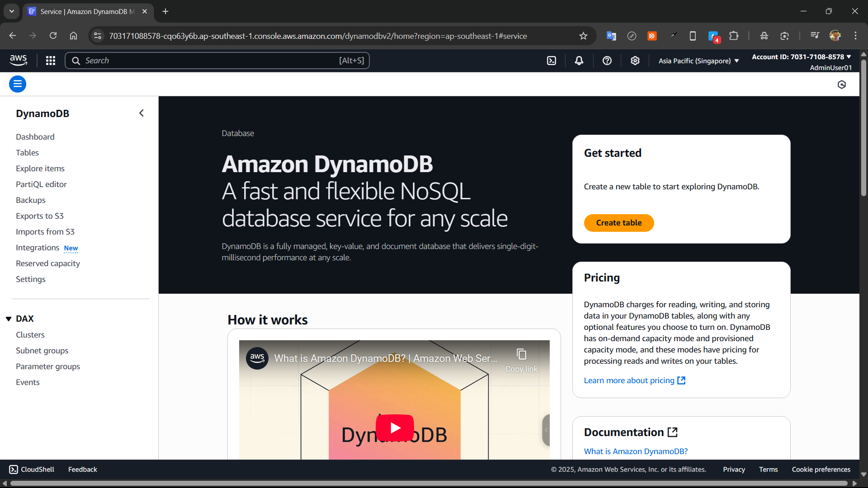Viewport: 868px width, 488px height.
Task: Go to the browser home page
Action: (x=73, y=36)
